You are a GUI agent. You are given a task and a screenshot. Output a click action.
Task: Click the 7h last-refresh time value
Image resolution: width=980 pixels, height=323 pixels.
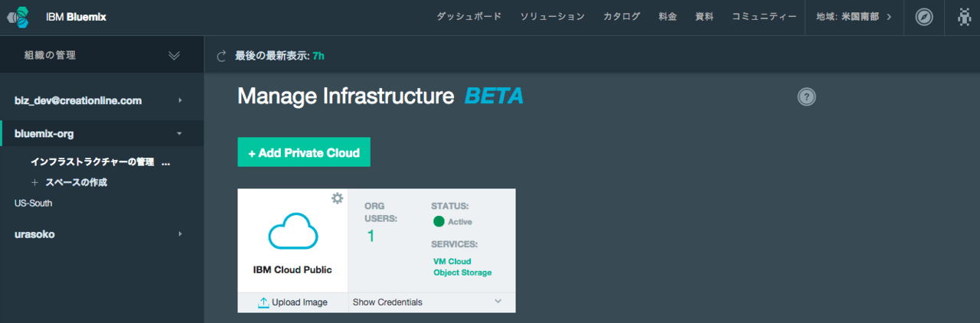point(318,56)
